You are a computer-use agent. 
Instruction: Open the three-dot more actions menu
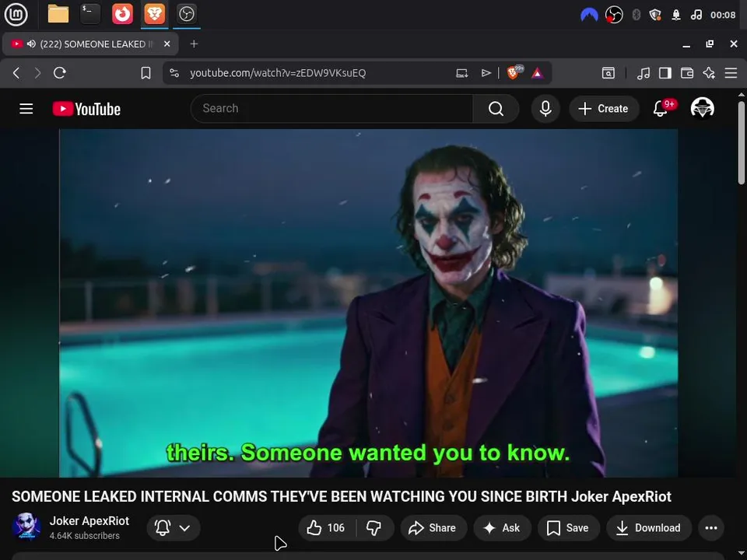pyautogui.click(x=710, y=527)
